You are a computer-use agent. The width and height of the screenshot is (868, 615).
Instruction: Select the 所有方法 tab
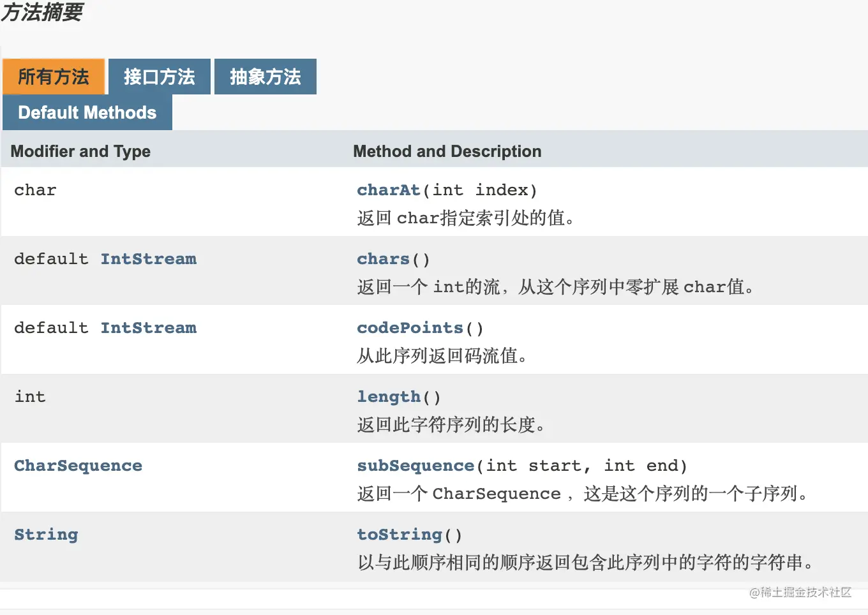coord(54,77)
